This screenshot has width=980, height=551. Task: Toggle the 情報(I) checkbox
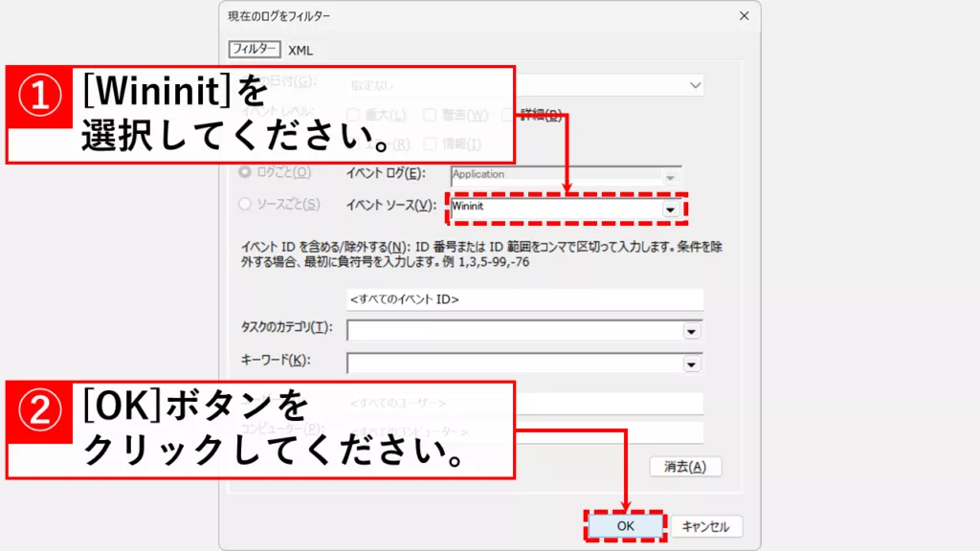point(430,144)
